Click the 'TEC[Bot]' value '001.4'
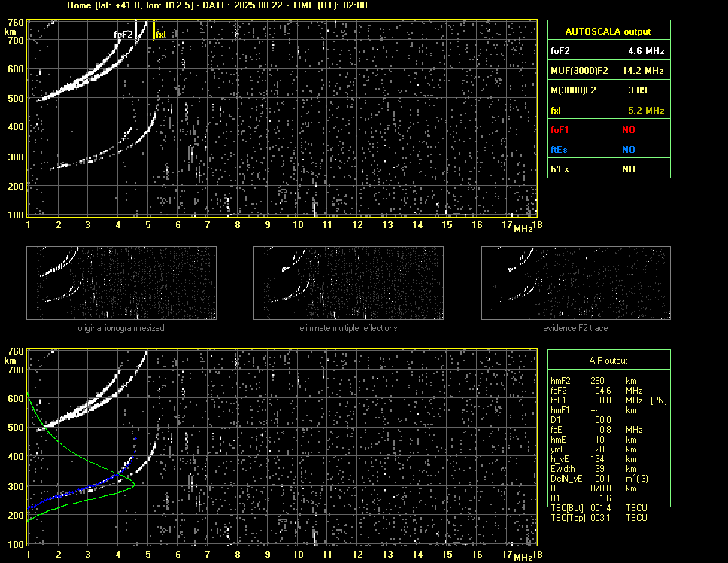This screenshot has width=728, height=563. (x=601, y=508)
